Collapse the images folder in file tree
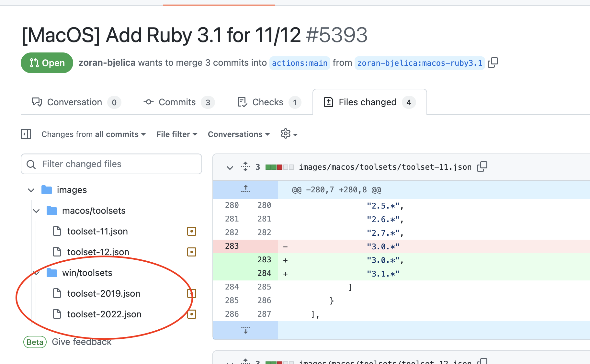The width and height of the screenshot is (590, 364). [31, 190]
